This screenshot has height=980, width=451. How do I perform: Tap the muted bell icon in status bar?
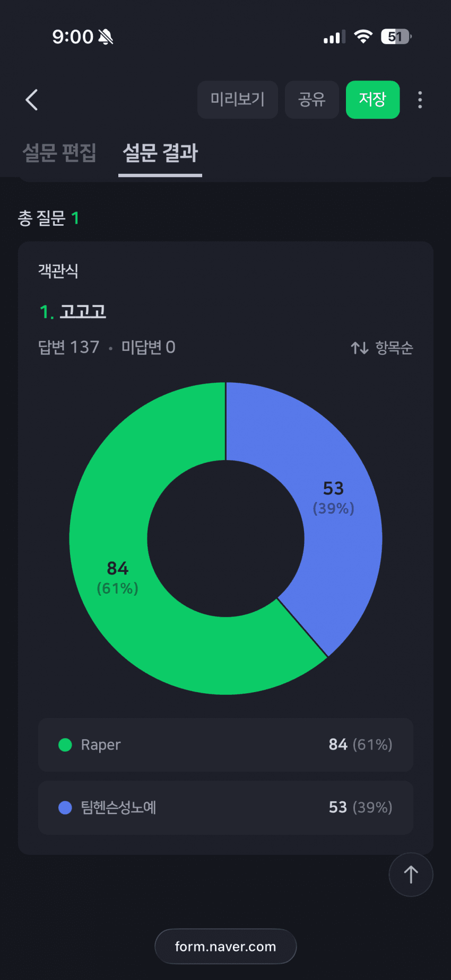tap(106, 37)
